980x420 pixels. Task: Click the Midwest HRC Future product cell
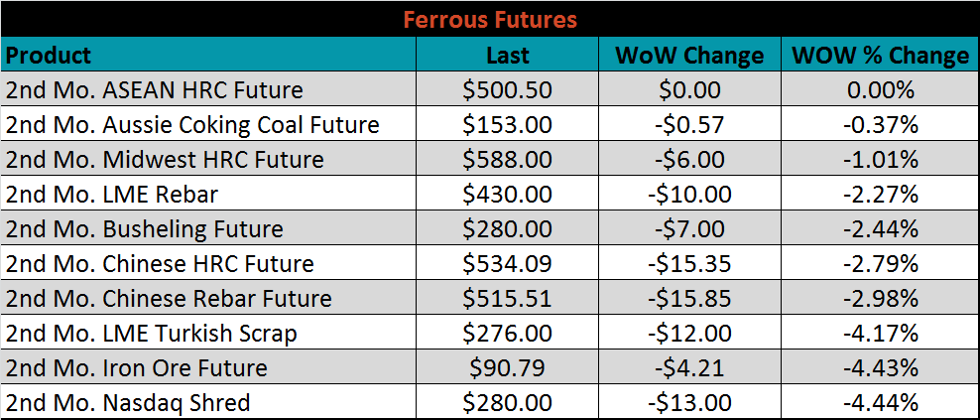[x=208, y=158]
